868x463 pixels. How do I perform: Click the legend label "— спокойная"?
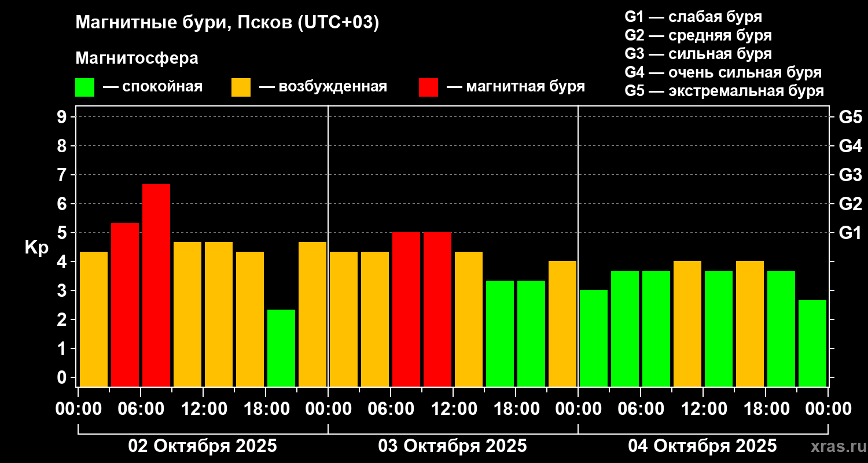point(153,87)
